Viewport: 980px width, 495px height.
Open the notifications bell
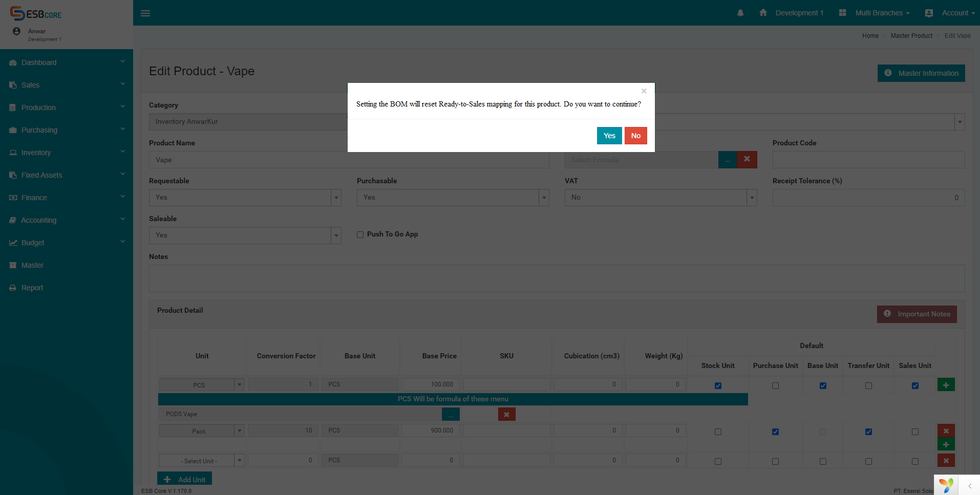point(740,13)
